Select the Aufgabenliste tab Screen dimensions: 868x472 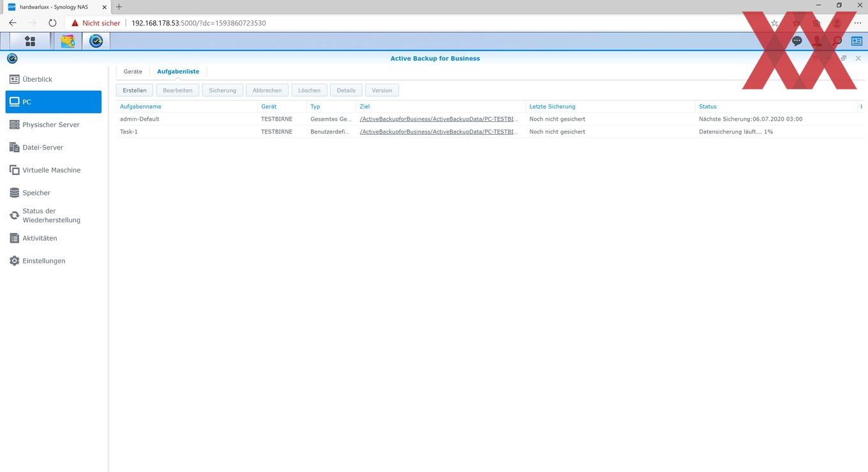point(178,72)
